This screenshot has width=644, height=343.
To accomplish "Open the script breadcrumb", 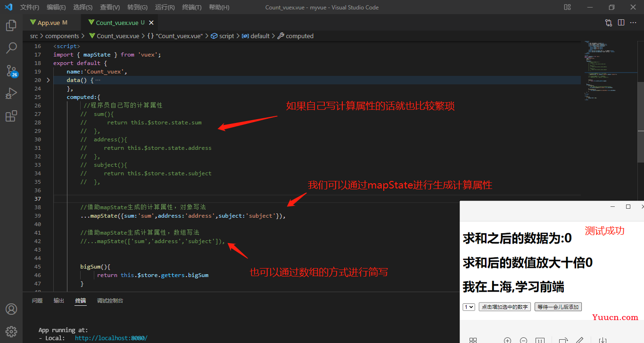I will tap(223, 36).
